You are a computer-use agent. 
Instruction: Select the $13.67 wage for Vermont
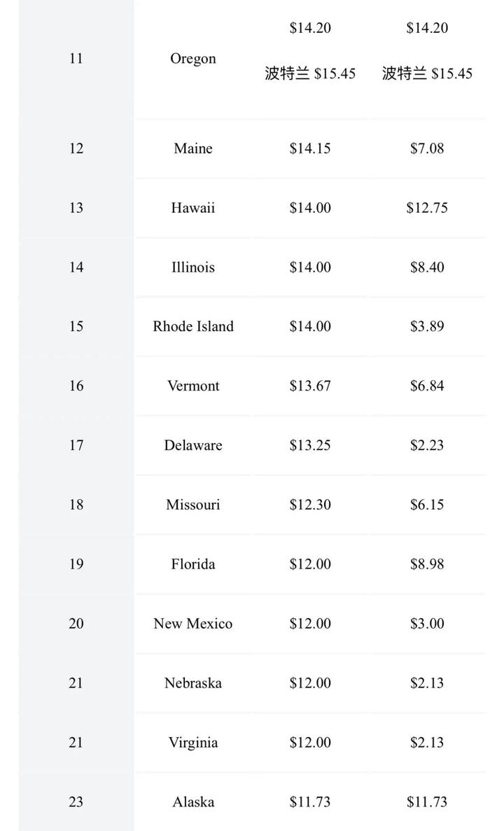pyautogui.click(x=310, y=386)
